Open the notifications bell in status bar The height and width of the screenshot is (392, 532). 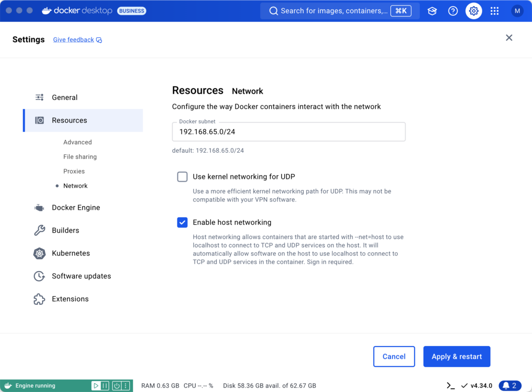(509, 385)
